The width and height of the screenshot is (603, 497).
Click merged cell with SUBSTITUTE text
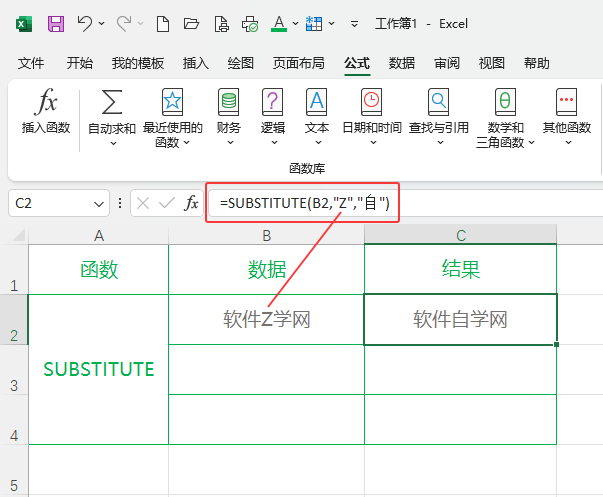[x=99, y=370]
